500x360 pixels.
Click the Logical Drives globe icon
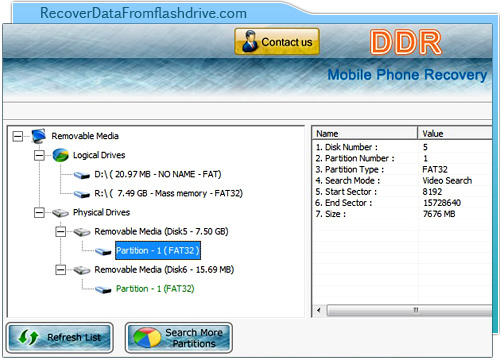coord(61,155)
